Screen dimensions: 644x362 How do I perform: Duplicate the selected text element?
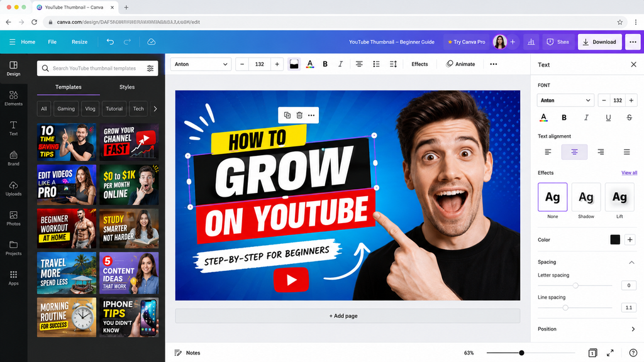coord(287,116)
